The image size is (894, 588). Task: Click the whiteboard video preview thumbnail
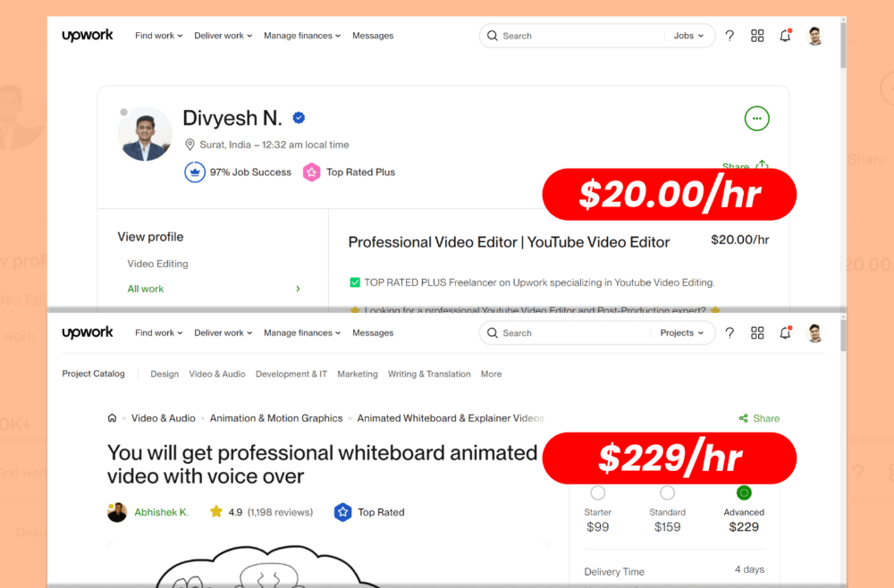click(x=328, y=566)
